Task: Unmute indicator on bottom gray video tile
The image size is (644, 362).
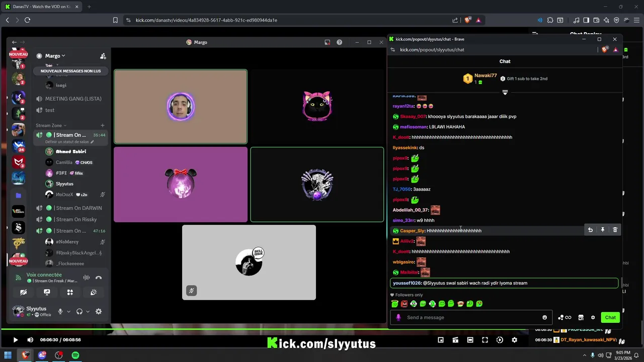Action: point(191,291)
